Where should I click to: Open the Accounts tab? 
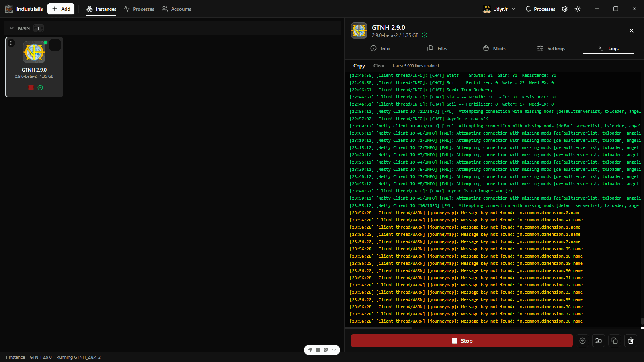click(x=176, y=9)
